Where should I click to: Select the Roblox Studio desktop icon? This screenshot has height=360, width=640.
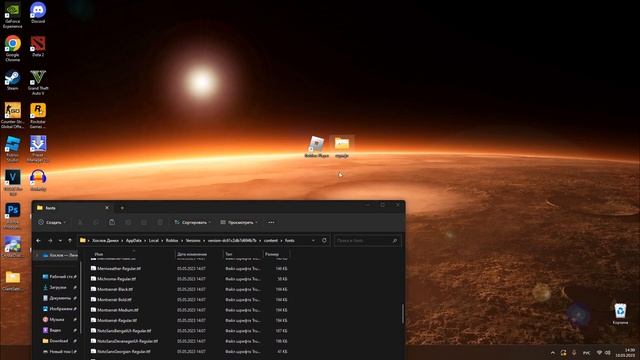tap(13, 149)
